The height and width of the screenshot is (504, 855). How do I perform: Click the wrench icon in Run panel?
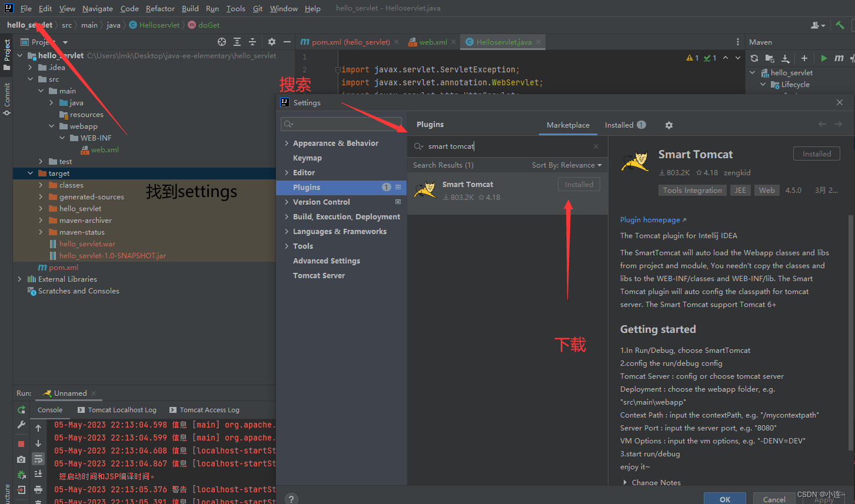(x=22, y=425)
